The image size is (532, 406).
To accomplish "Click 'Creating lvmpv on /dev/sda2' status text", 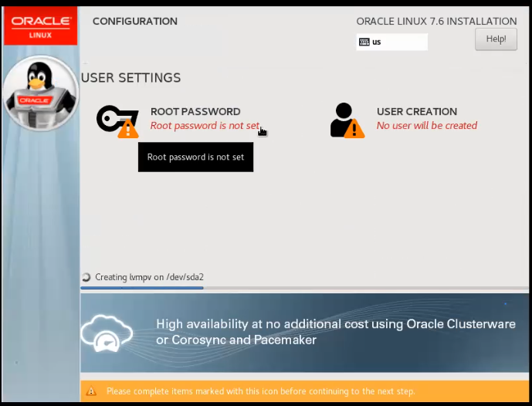I will click(149, 277).
